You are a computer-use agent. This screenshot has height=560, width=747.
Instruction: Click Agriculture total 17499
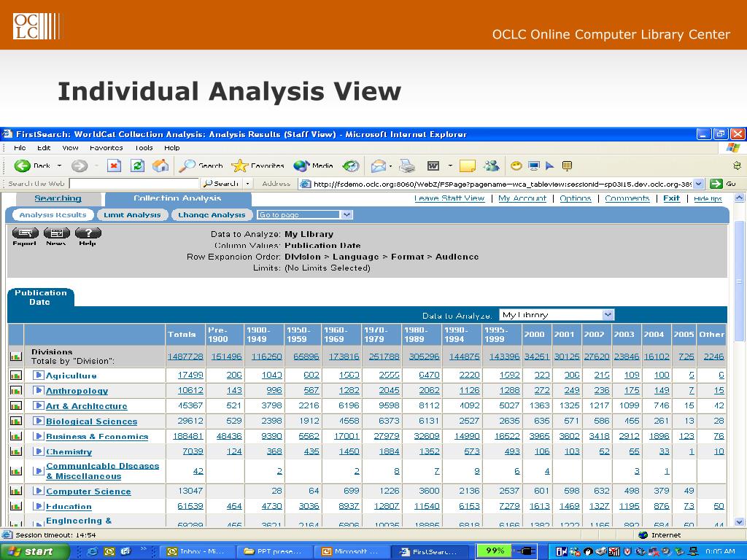190,376
